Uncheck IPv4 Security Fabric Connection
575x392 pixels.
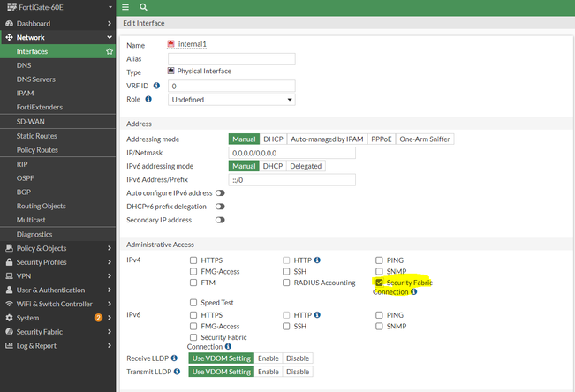point(379,283)
